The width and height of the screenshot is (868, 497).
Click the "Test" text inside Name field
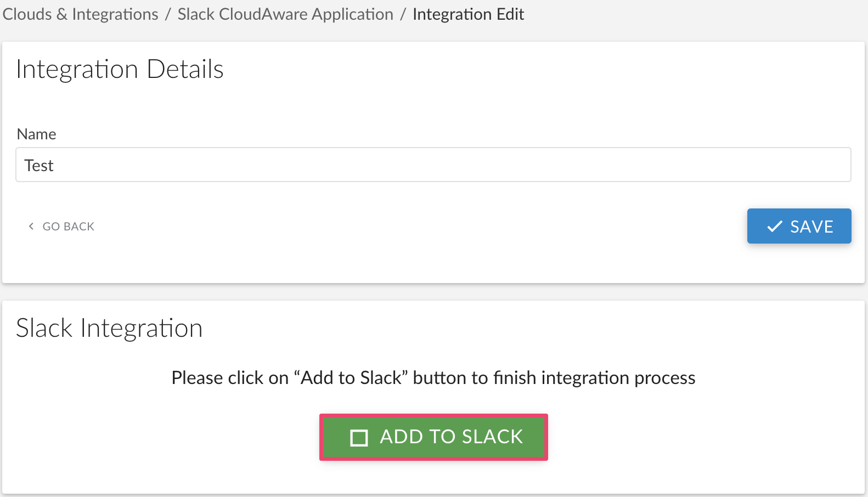(39, 166)
